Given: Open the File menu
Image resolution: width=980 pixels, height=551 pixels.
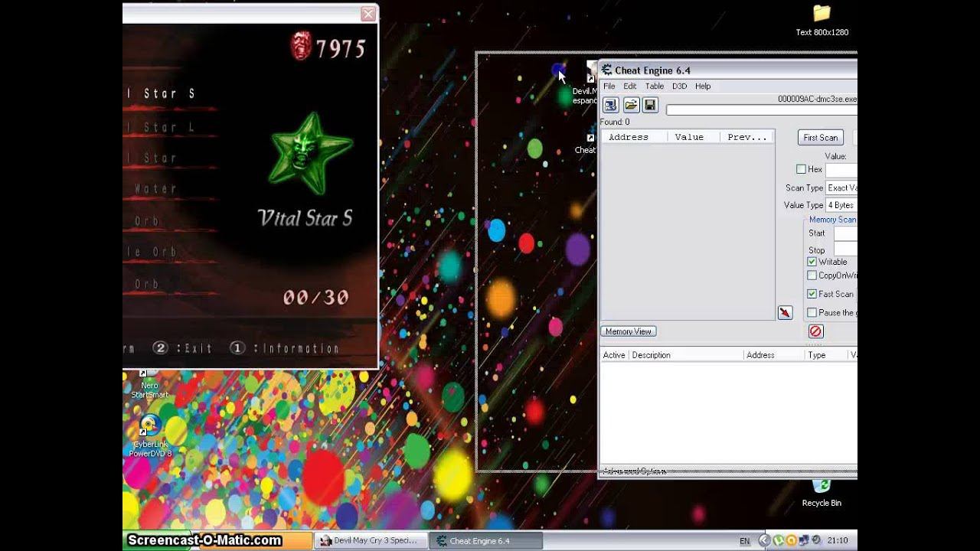Looking at the screenshot, I should (609, 86).
